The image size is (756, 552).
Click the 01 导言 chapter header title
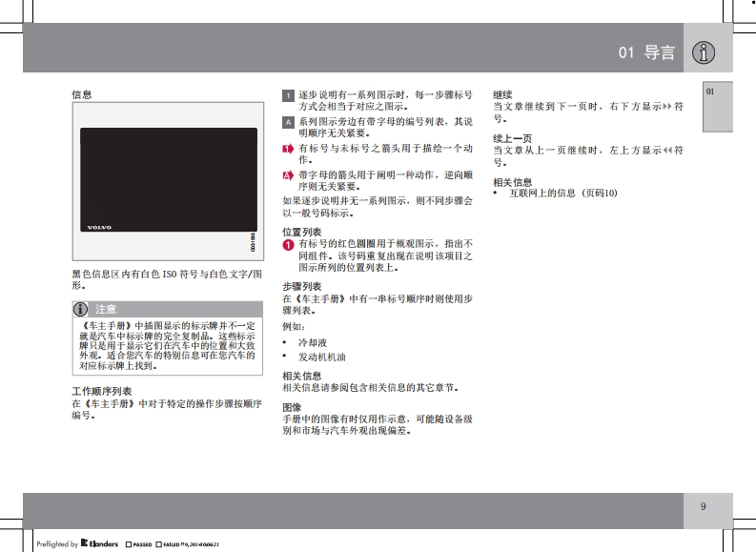point(646,53)
